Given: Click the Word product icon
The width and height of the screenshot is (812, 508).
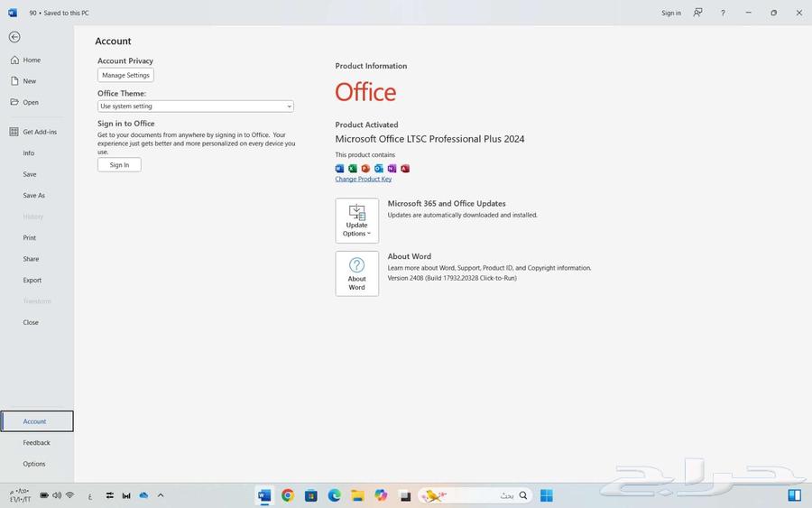Looking at the screenshot, I should click(340, 169).
